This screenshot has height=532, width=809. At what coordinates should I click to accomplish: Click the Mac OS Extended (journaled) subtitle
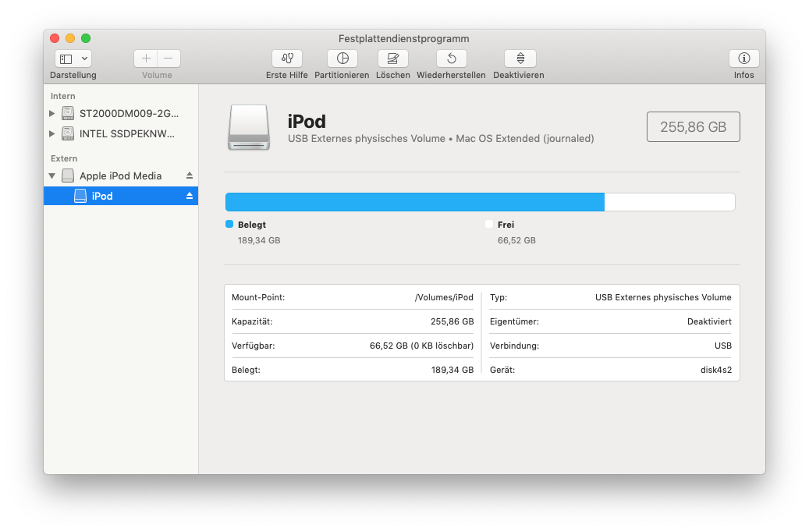[525, 139]
